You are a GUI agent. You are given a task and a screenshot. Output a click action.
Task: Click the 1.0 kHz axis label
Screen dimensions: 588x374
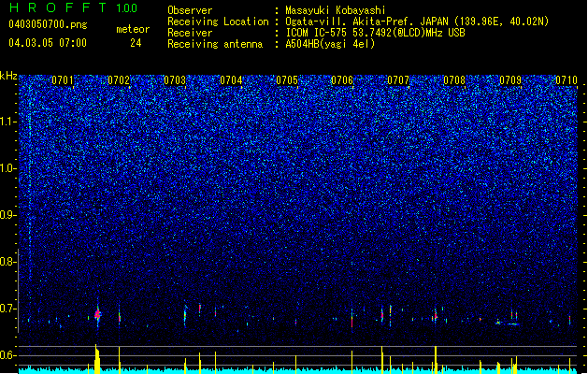tap(7, 168)
